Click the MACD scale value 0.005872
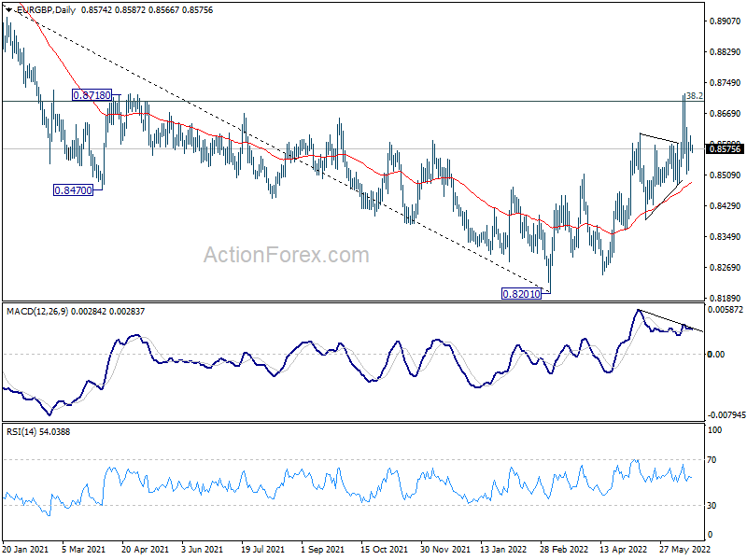This screenshot has width=747, height=560. pos(726,310)
